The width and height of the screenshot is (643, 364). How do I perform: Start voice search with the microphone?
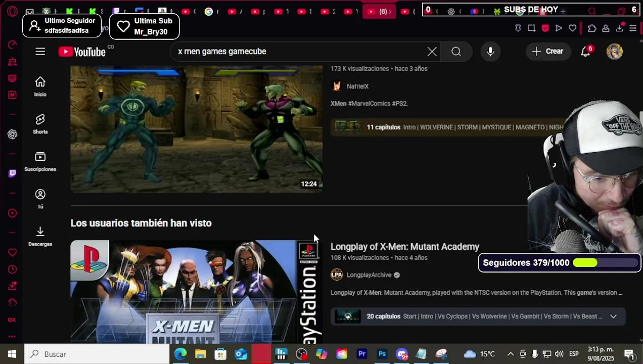tap(490, 52)
